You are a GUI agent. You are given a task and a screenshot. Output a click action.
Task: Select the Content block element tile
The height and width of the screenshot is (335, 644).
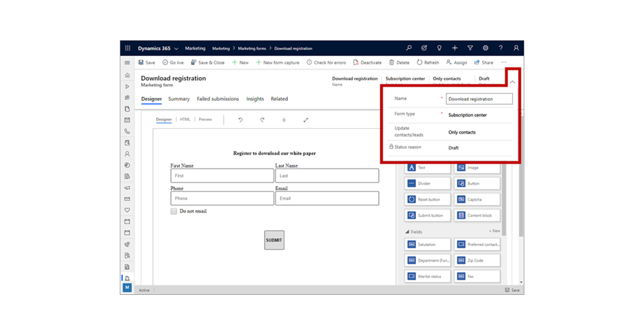[x=477, y=215]
